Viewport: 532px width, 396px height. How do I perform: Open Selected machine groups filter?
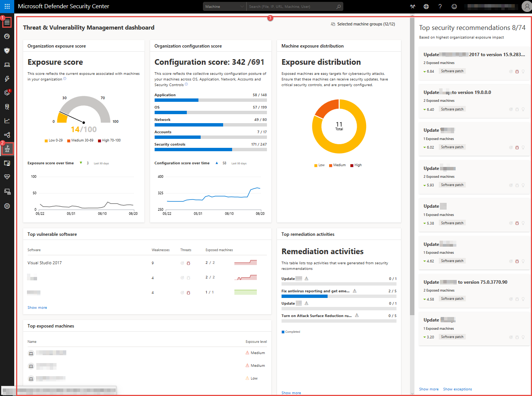coord(363,24)
